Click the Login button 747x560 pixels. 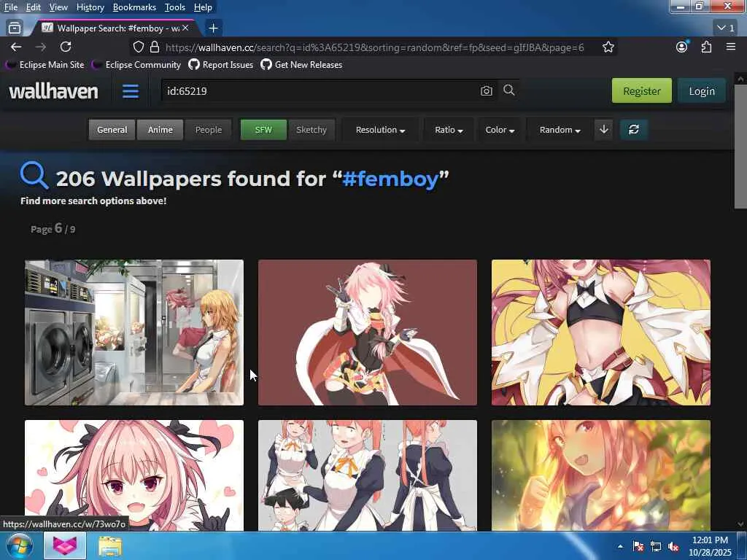702,90
